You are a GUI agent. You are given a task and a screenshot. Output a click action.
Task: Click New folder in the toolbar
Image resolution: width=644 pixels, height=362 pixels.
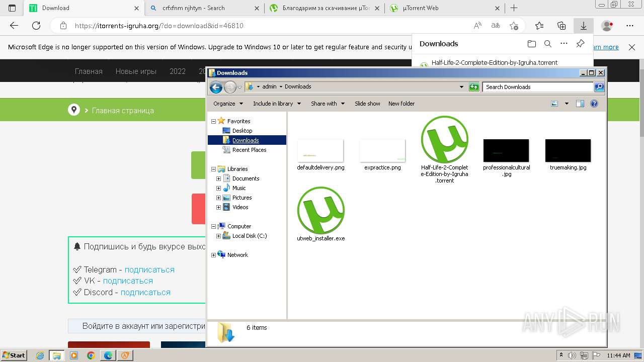pyautogui.click(x=401, y=104)
